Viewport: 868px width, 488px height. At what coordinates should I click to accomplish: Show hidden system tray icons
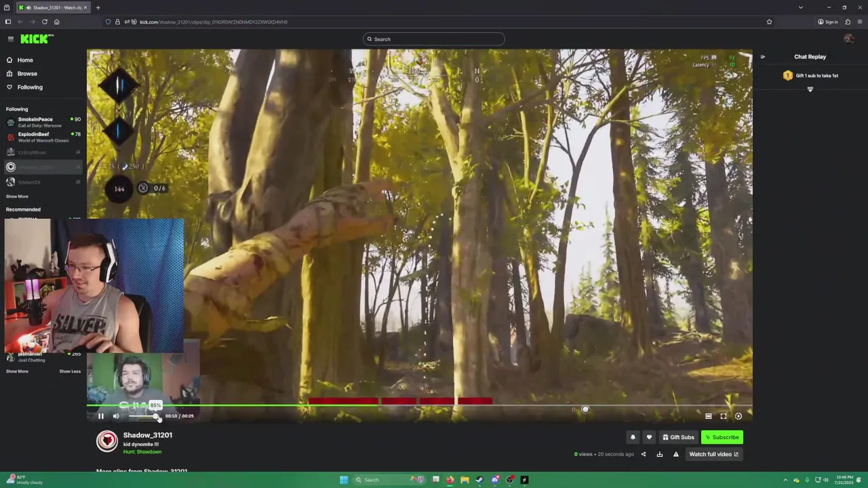(x=785, y=480)
